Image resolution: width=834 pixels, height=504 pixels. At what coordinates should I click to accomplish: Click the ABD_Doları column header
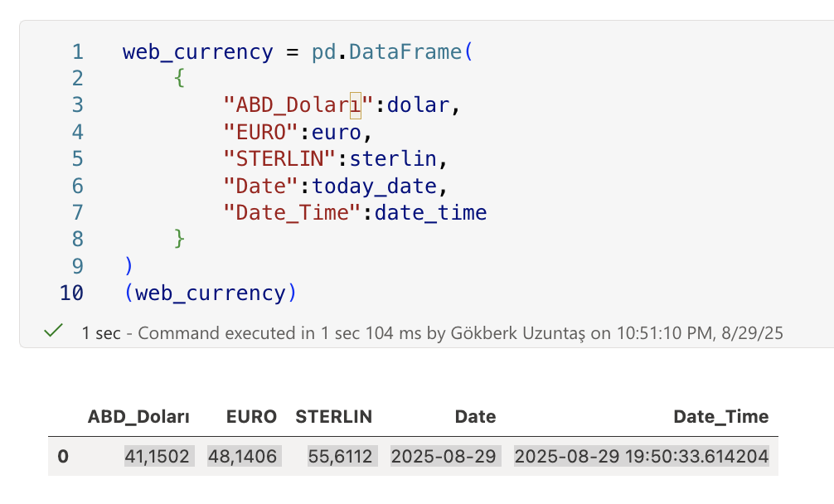[x=138, y=417]
